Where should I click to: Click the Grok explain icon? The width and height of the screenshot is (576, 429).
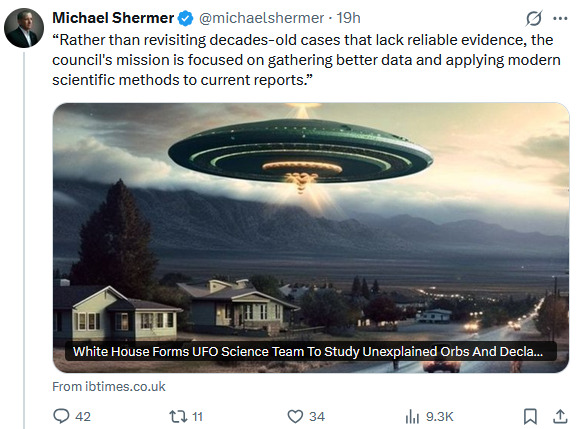[534, 18]
